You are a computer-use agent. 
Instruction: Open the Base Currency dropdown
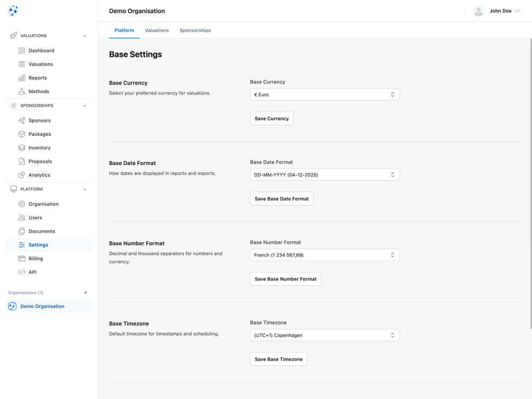(x=324, y=94)
